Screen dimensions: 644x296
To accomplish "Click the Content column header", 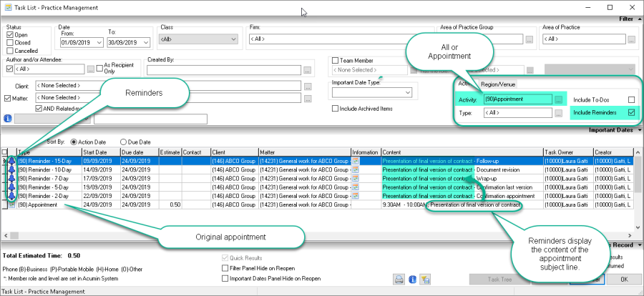I will pyautogui.click(x=462, y=152).
